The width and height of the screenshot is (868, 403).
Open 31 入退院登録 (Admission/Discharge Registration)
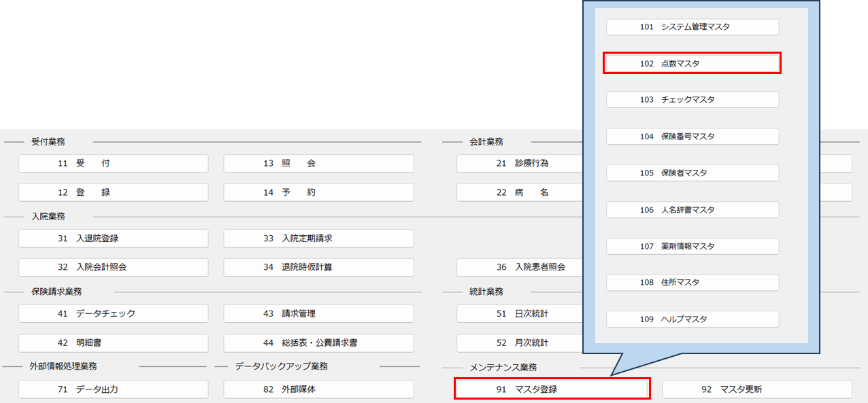(x=113, y=238)
